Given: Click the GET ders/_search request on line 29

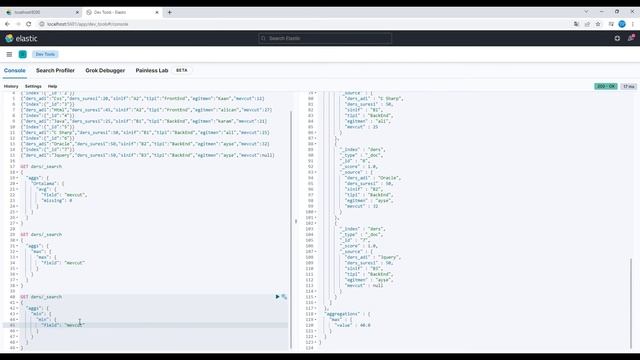Looking at the screenshot, I should tap(41, 235).
